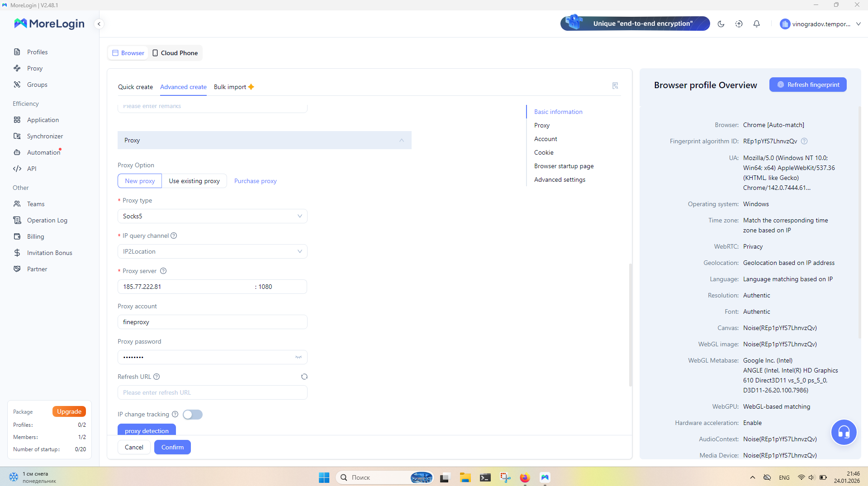Jump to Proxy section in the anchor list
This screenshot has height=486, width=868.
click(542, 125)
